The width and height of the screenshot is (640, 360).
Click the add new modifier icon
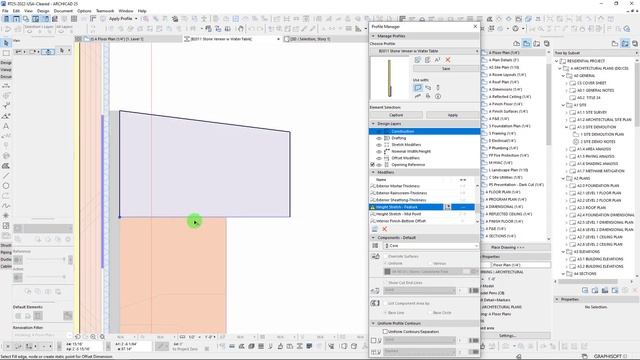(x=375, y=229)
